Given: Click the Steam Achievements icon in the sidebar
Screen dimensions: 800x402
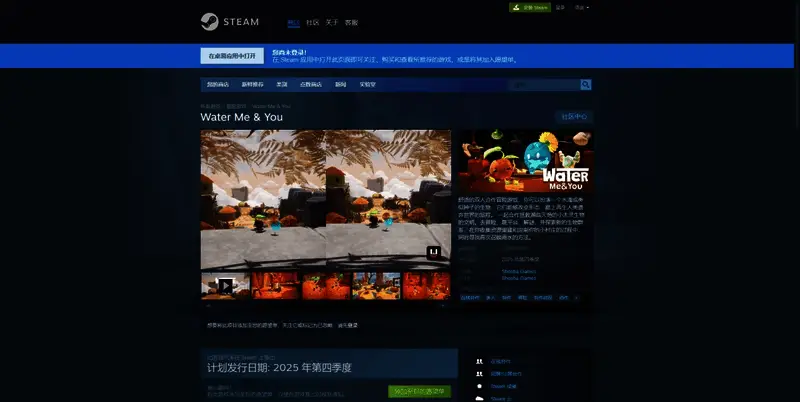Looking at the screenshot, I should [x=480, y=386].
